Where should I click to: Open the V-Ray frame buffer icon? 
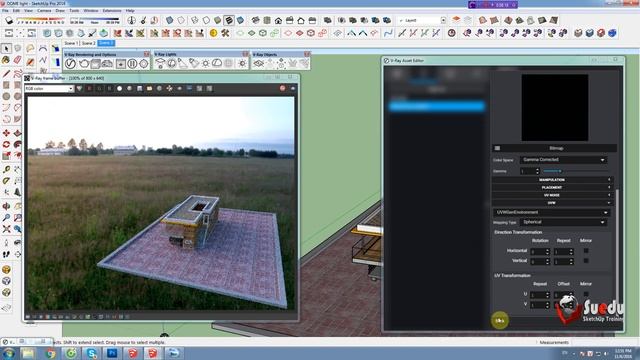121,64
